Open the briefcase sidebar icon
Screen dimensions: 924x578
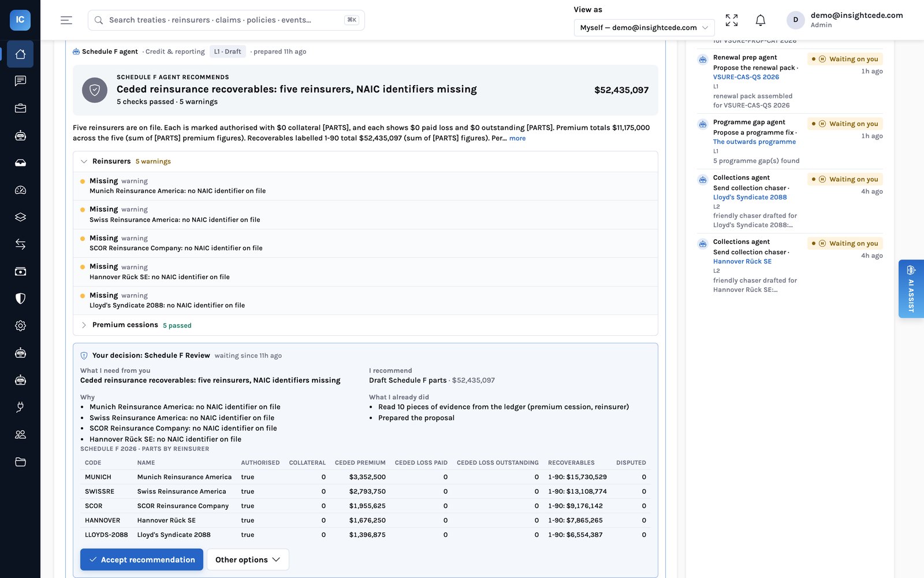[x=20, y=108]
